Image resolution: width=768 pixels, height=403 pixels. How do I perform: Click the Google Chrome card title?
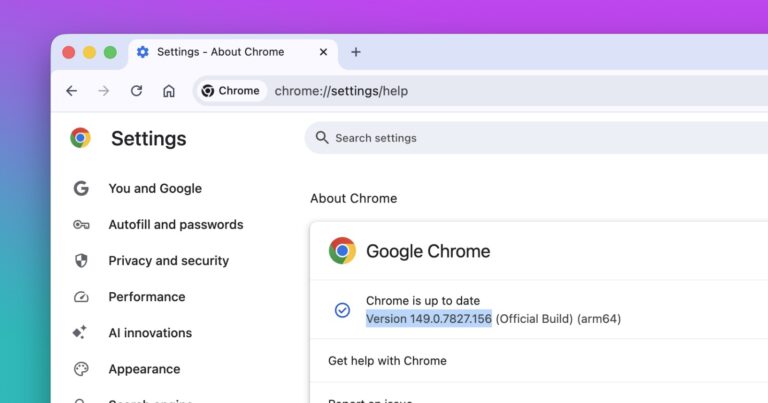pyautogui.click(x=428, y=251)
